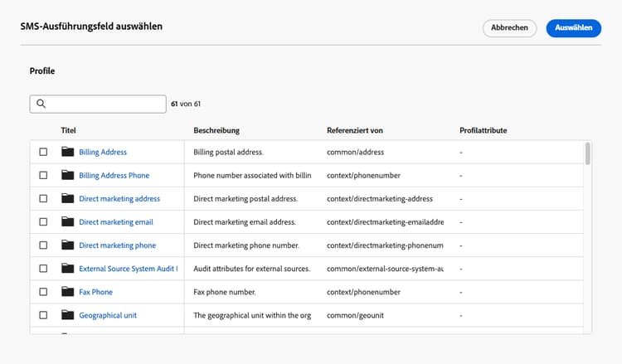Screen dimensions: 622x364
Task: Click the Geographical unit folder icon
Action: click(67, 315)
